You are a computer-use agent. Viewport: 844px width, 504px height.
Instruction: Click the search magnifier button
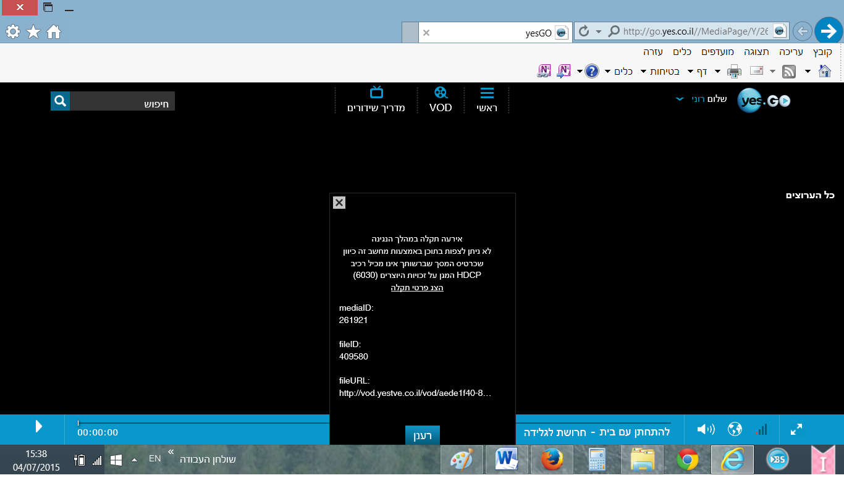coord(60,101)
